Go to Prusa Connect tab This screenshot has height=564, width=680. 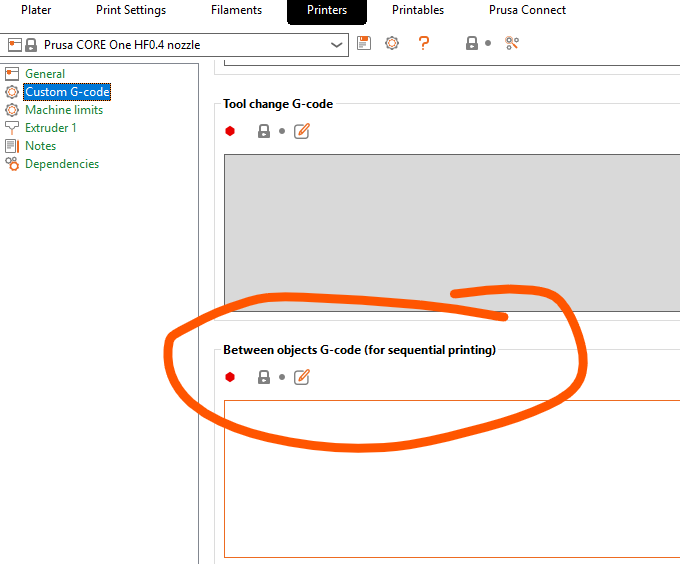pos(527,10)
